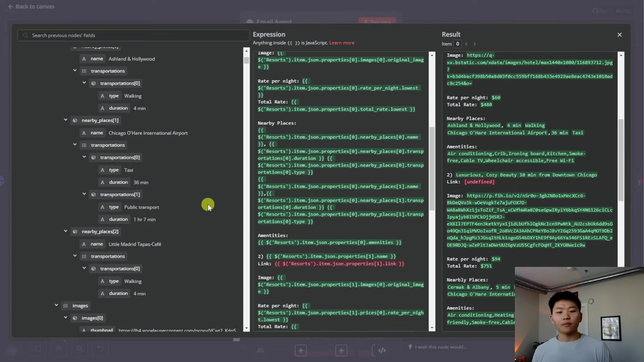The image size is (644, 362).
Task: Click the object cube icon of nearby_places[2]
Action: tap(75, 232)
